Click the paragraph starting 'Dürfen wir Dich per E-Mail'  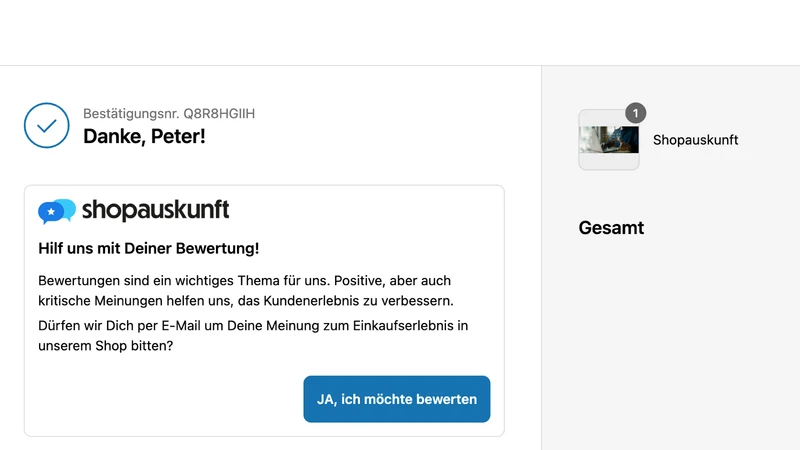[253, 335]
